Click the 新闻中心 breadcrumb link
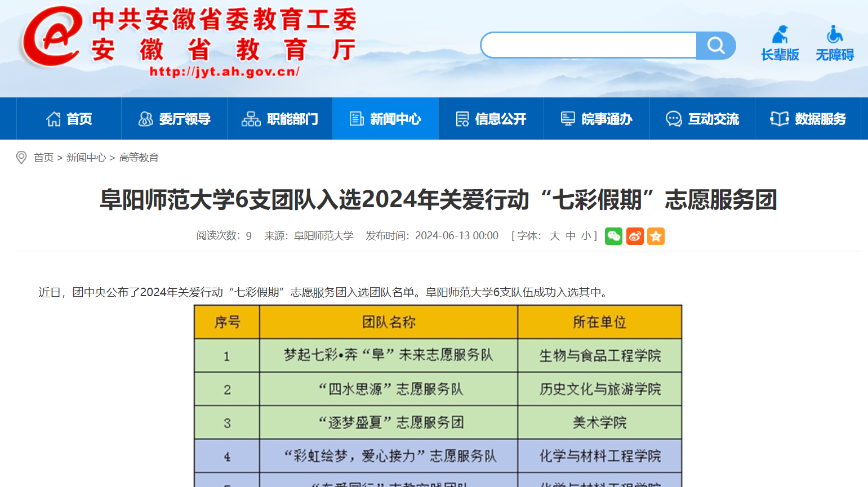Image resolution: width=868 pixels, height=487 pixels. coord(86,158)
